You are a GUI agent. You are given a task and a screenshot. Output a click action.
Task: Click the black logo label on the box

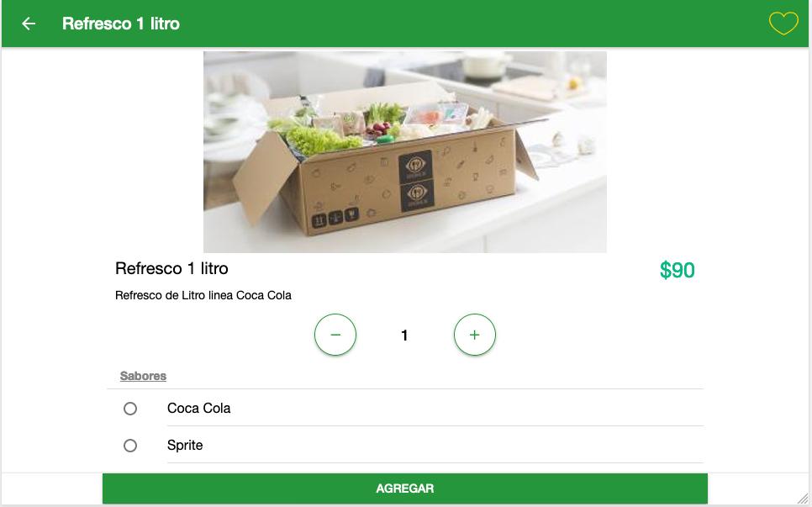tap(416, 181)
